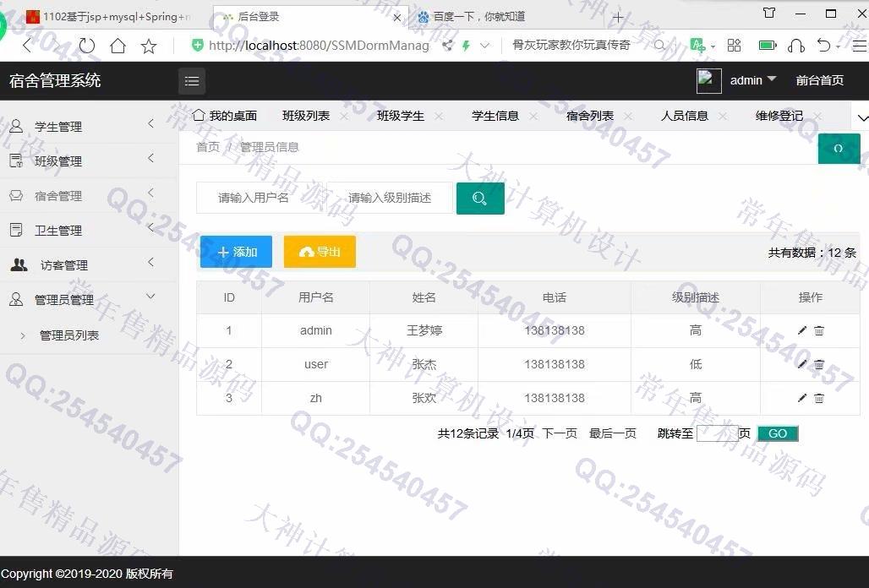Image resolution: width=869 pixels, height=588 pixels.
Task: Click the green refresh button
Action: pyautogui.click(x=839, y=149)
